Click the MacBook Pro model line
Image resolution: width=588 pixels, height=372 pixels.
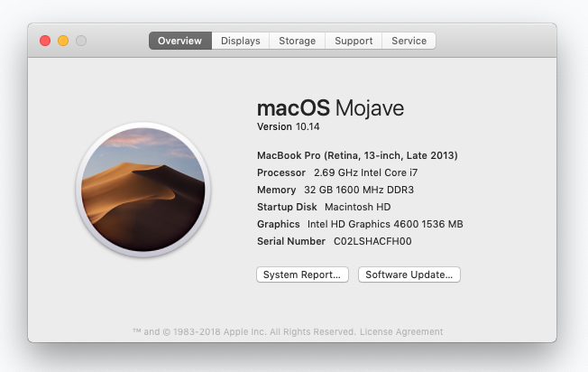click(x=357, y=155)
